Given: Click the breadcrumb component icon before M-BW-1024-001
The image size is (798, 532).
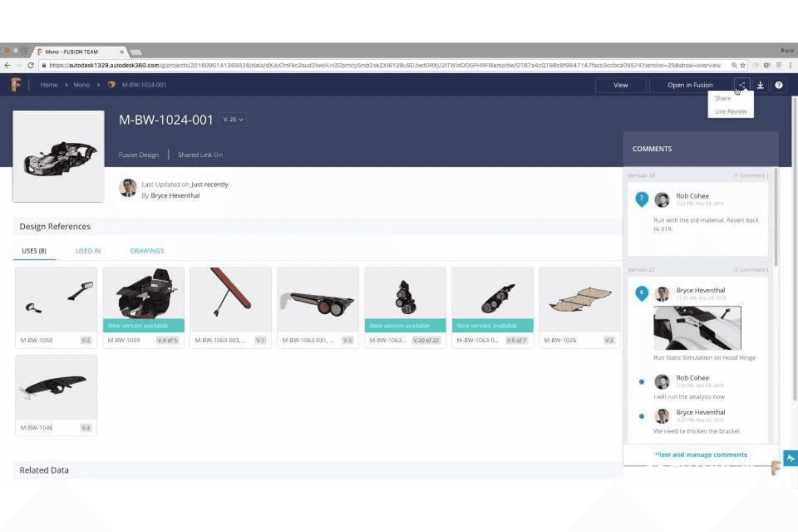Looking at the screenshot, I should (x=112, y=85).
